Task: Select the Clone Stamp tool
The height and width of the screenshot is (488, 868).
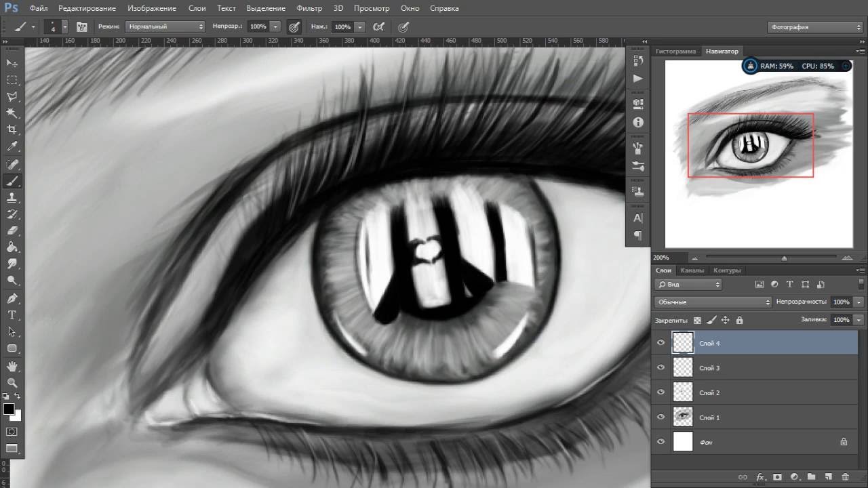Action: [x=12, y=197]
